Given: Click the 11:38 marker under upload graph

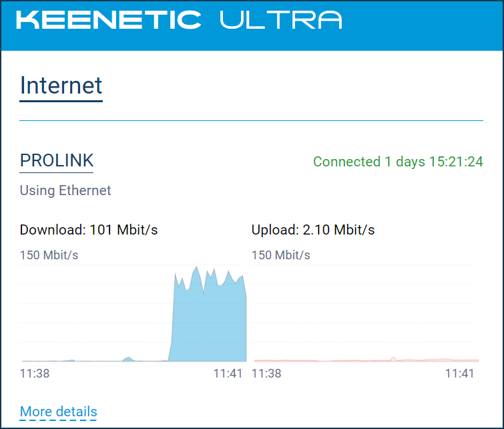Looking at the screenshot, I should (x=266, y=374).
